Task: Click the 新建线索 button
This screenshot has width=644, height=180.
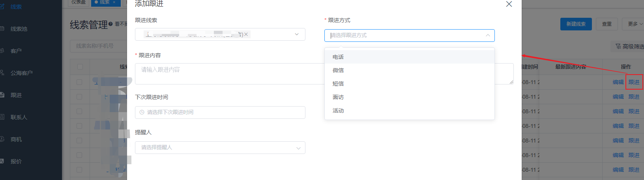Action: [x=576, y=24]
